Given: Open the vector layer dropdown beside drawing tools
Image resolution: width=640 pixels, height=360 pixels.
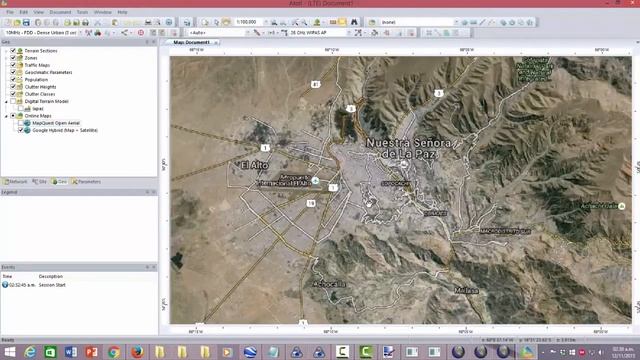Looking at the screenshot, I should coord(456,22).
